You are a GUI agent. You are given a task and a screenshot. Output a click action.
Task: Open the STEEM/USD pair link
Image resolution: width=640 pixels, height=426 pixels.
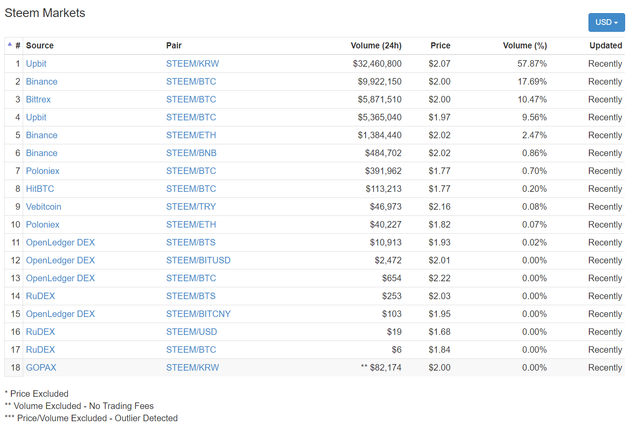(x=191, y=332)
